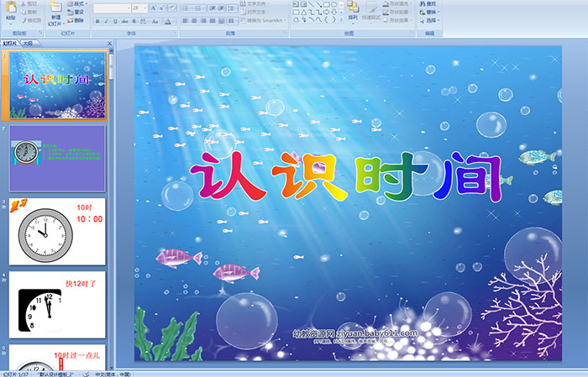
Task: Select slide 2 thumbnail with purple background
Action: (x=57, y=158)
